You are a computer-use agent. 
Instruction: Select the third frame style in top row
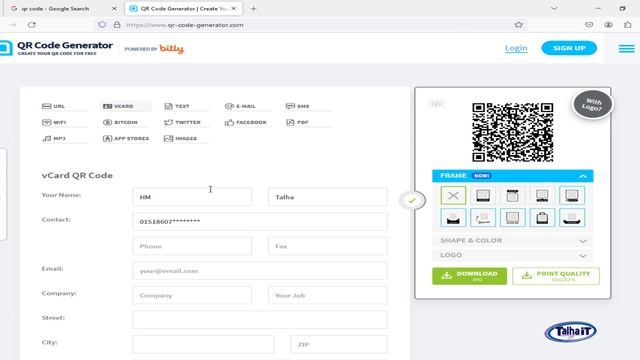click(513, 196)
